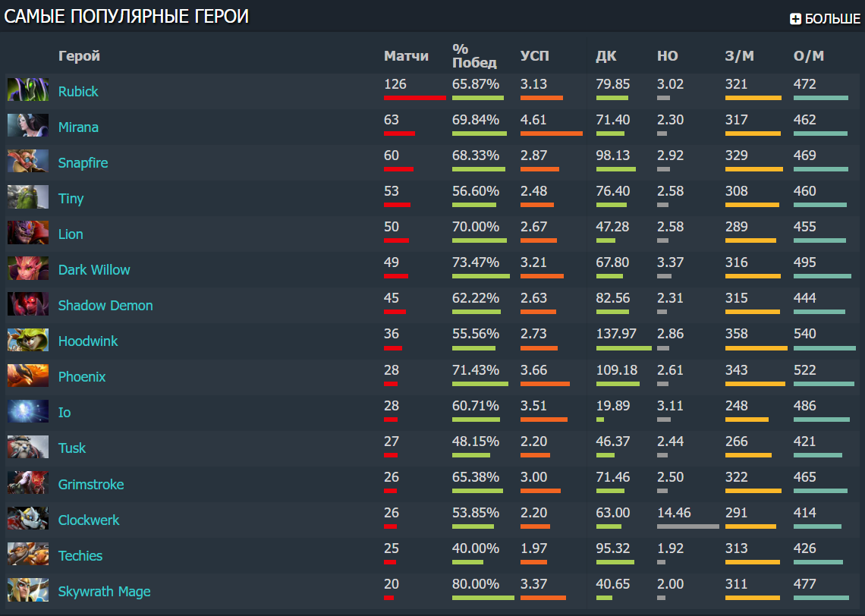Click the Tiny hero portrait icon
The image size is (865, 616).
28,197
